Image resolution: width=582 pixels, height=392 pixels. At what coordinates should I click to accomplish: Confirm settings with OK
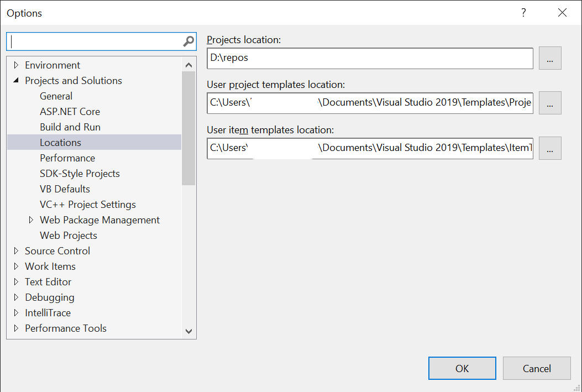pos(462,368)
